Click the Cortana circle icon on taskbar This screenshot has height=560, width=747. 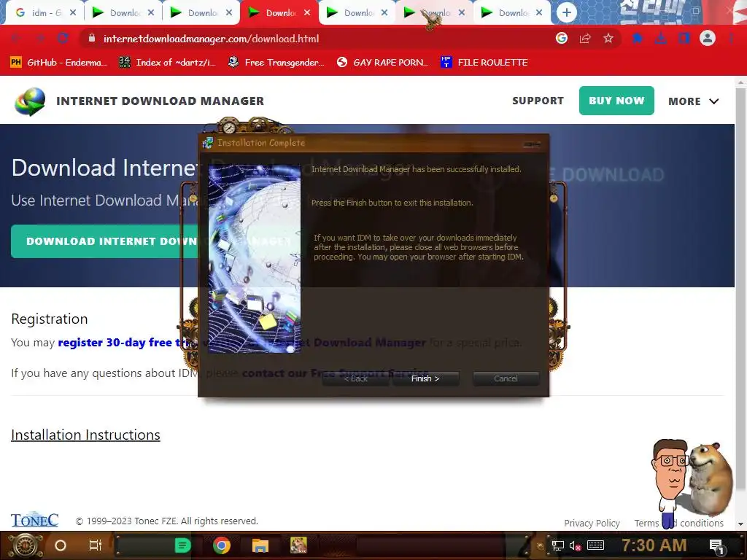coord(61,545)
